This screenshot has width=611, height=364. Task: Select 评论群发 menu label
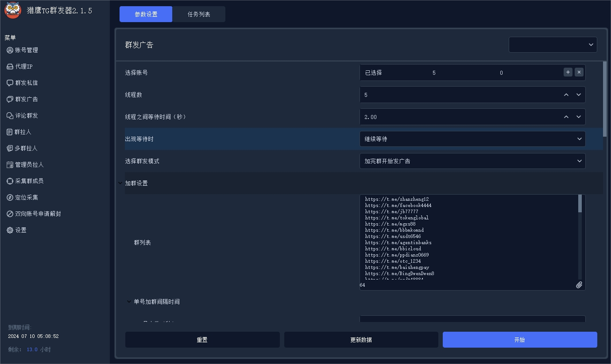pos(27,115)
